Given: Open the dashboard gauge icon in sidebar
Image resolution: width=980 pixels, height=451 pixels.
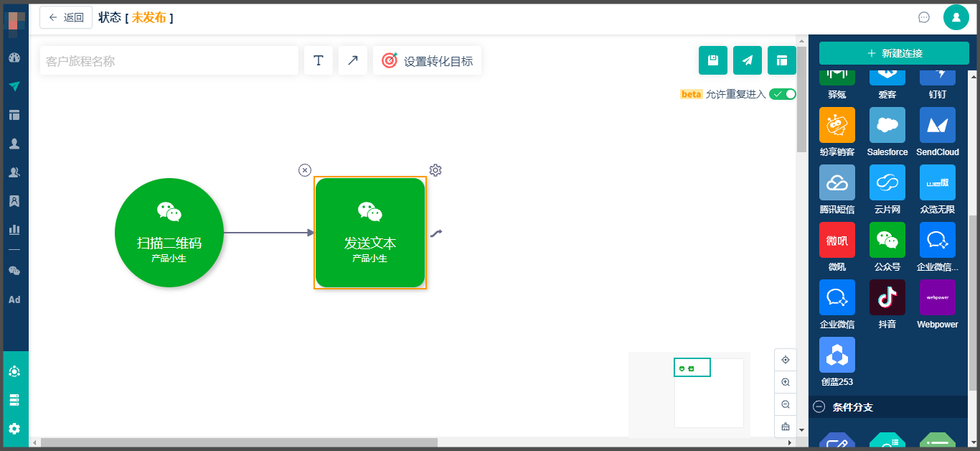Looking at the screenshot, I should coord(14,57).
